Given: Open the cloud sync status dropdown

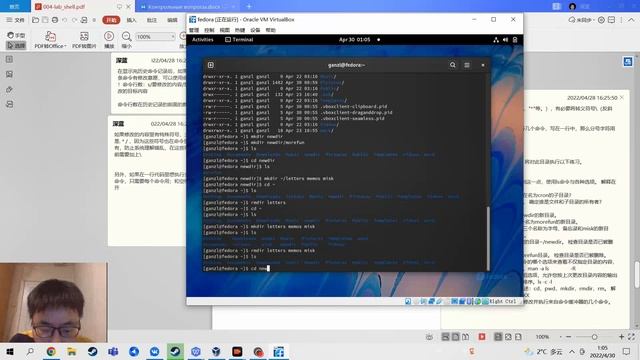Looking at the screenshot, I should (581, 20).
